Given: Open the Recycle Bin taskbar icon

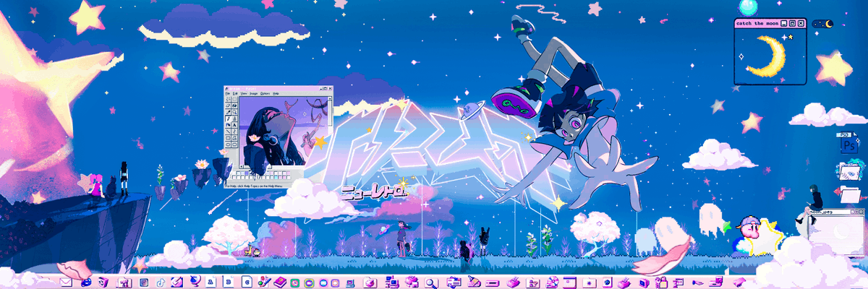Looking at the screenshot, I should [103, 281].
